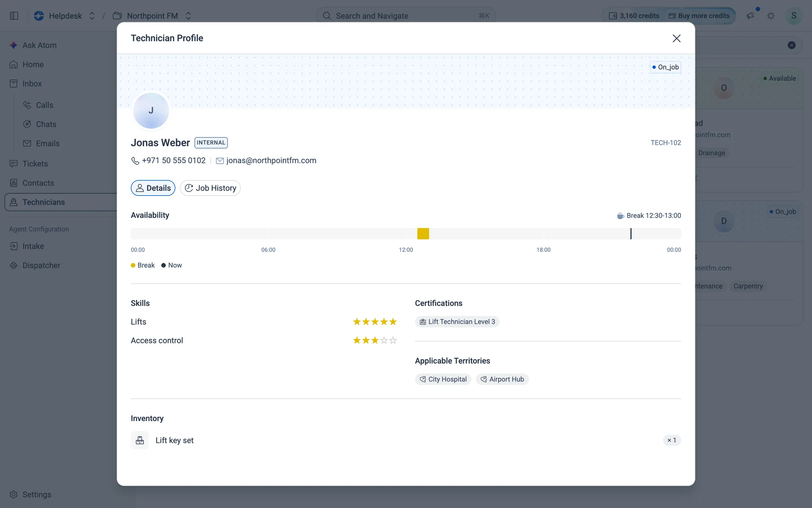Switch to the Job History tab
The image size is (812, 508).
point(210,188)
